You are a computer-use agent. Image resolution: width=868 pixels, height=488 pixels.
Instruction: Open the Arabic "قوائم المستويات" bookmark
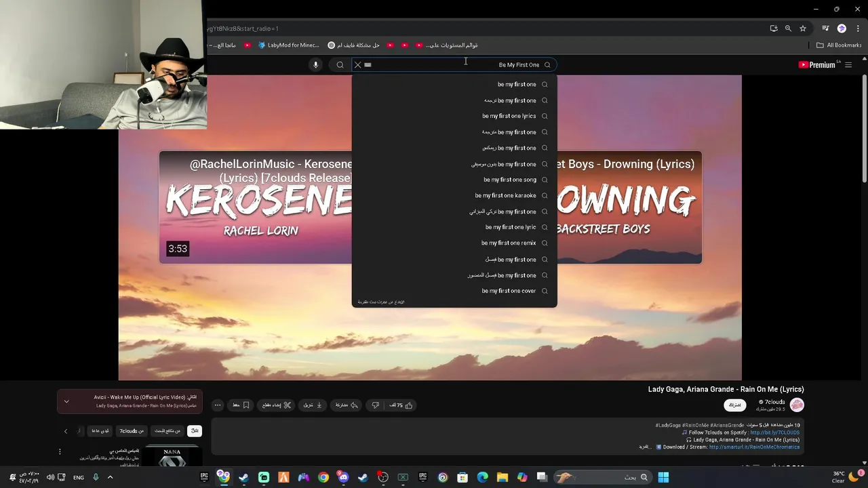tap(447, 45)
